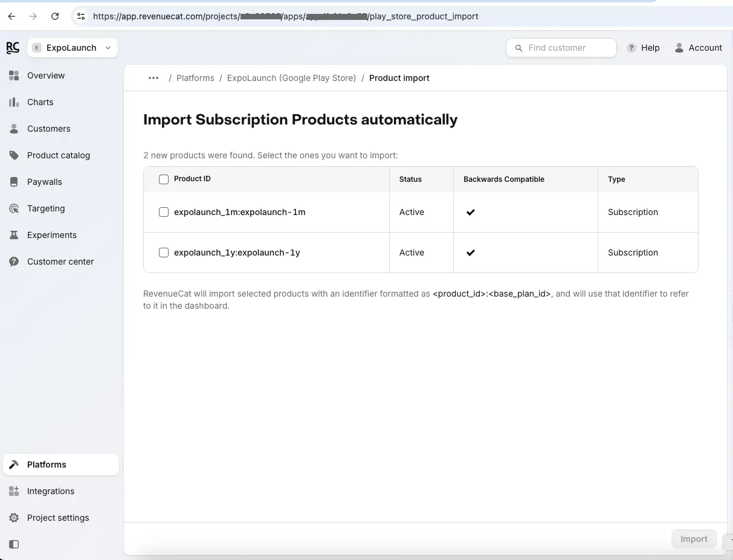
Task: Click Subscription type in expolaunch_1y row
Action: [x=633, y=253]
